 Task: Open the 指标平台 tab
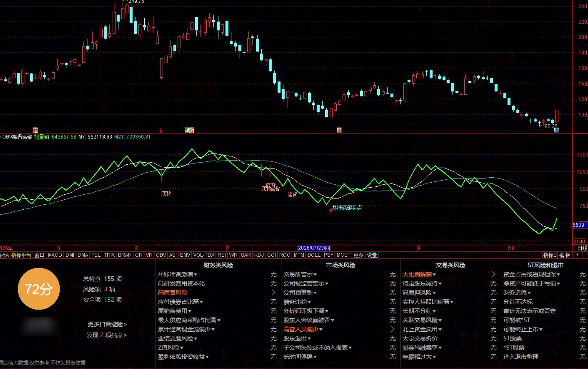coord(21,255)
